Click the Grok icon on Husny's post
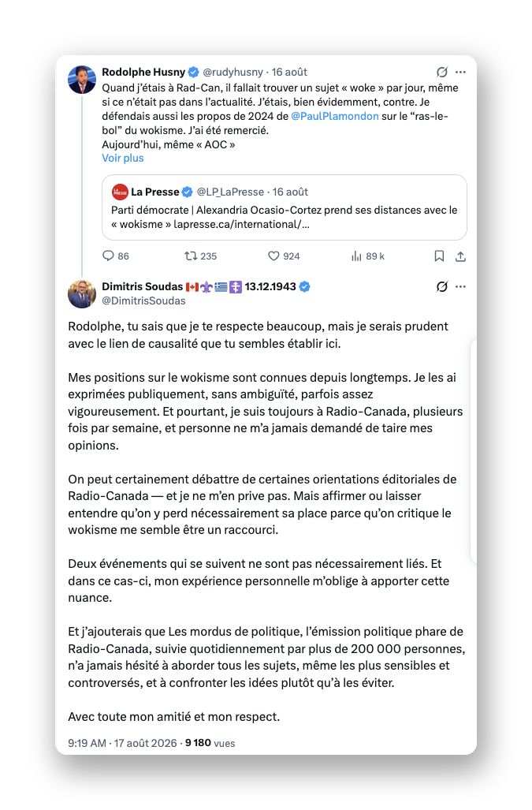This screenshot has height=810, width=532. tap(441, 72)
